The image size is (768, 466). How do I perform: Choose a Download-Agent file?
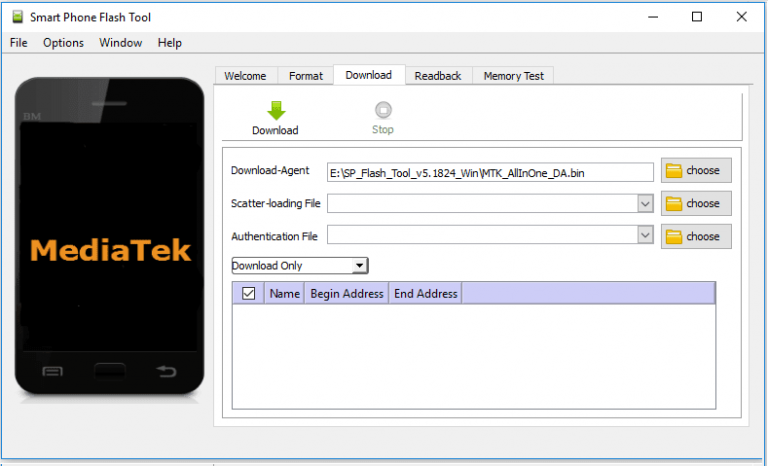click(696, 170)
